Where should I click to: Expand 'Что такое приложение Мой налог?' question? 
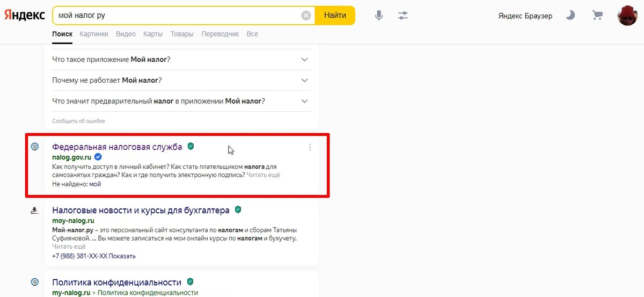(181, 59)
